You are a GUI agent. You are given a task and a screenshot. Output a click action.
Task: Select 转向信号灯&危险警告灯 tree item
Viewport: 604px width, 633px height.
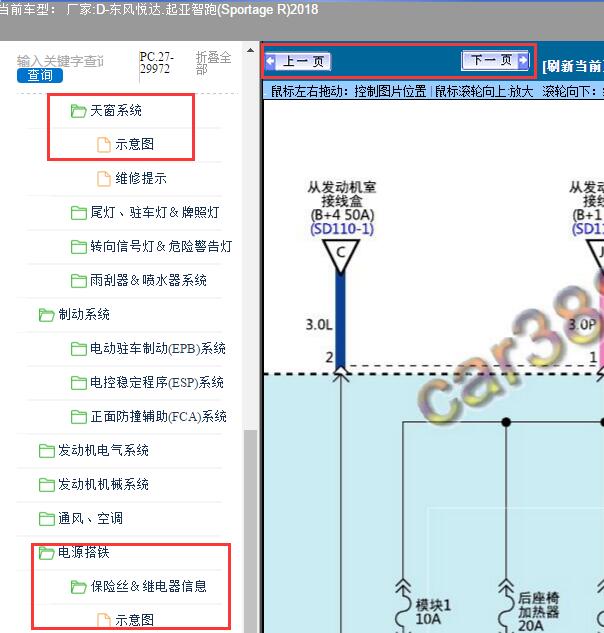[161, 246]
